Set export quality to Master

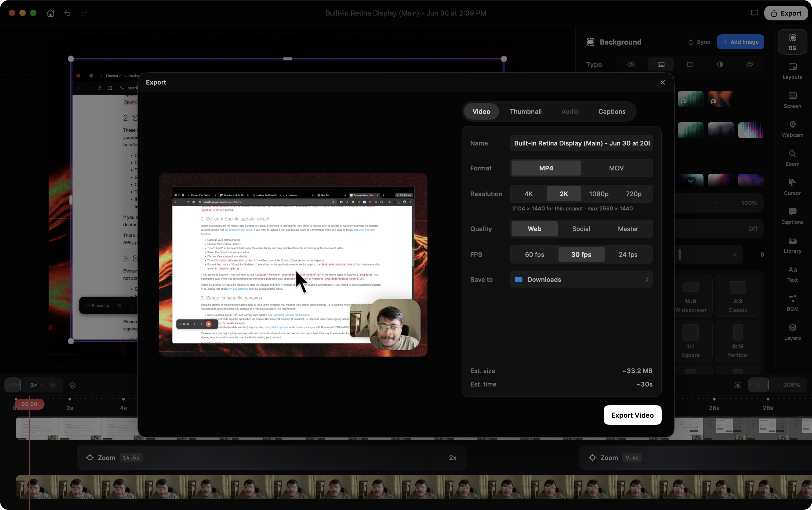pyautogui.click(x=628, y=228)
